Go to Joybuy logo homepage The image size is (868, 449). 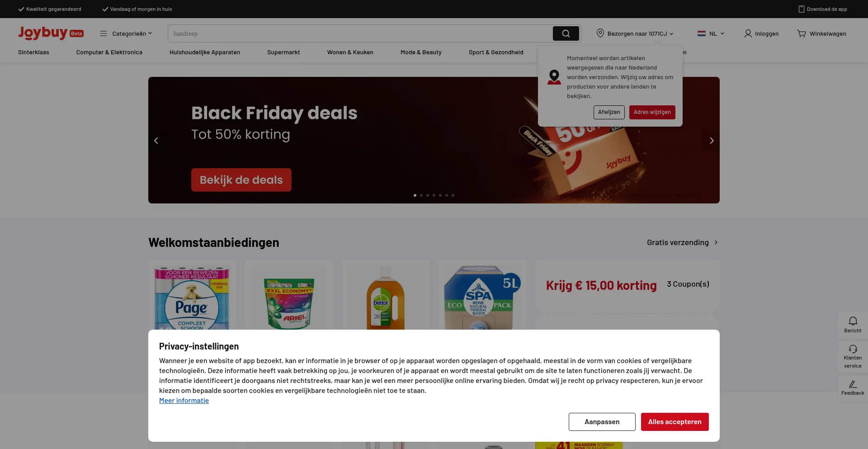43,33
